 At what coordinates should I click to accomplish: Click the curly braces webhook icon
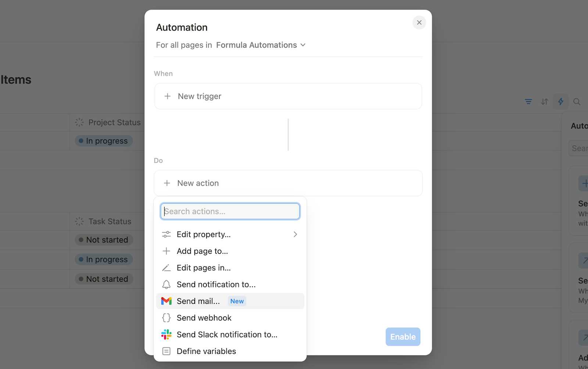pyautogui.click(x=166, y=318)
